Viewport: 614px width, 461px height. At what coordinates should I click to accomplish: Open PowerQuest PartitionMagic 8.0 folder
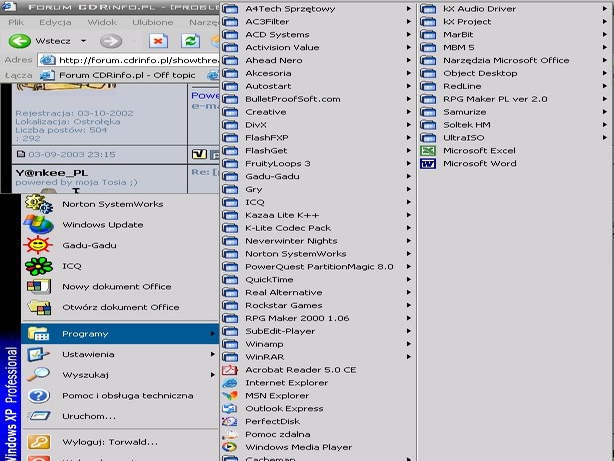318,267
